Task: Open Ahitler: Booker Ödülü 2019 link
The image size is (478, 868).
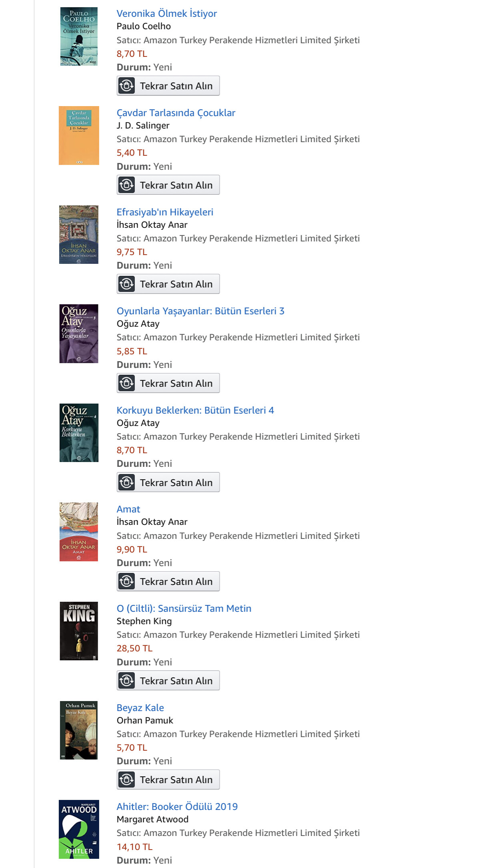Action: pos(177,807)
